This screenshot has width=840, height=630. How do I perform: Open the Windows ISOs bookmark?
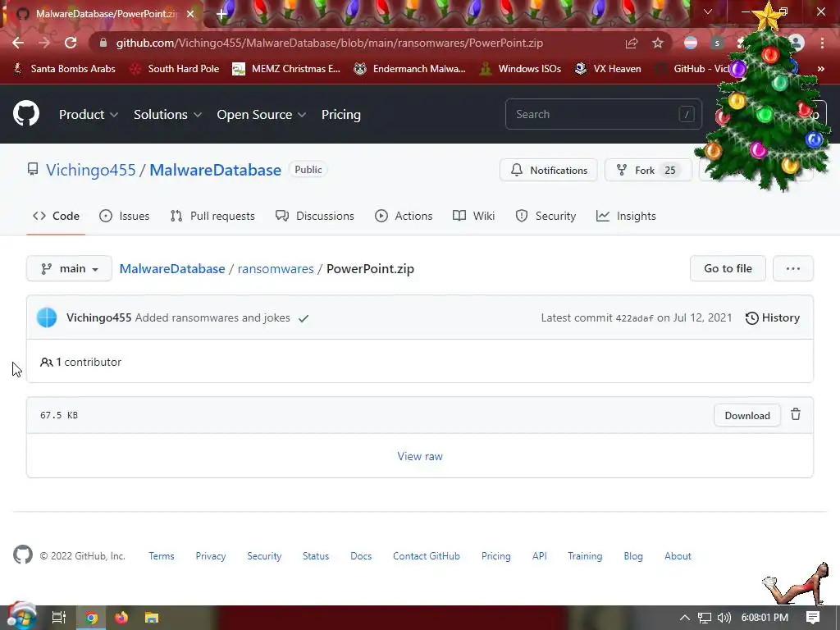coord(520,69)
